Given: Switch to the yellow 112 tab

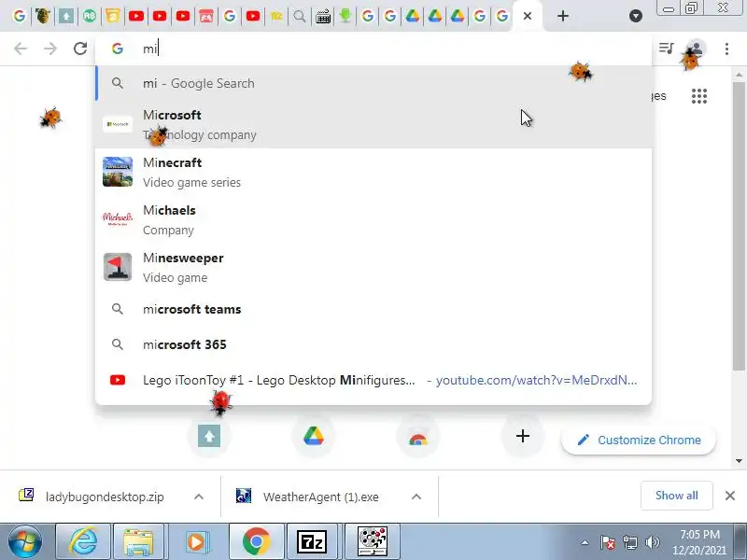Looking at the screenshot, I should pyautogui.click(x=276, y=16).
